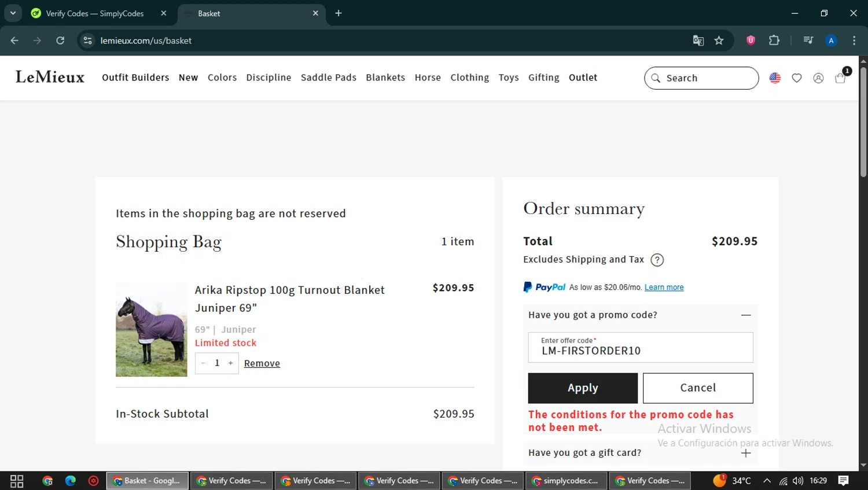This screenshot has width=868, height=490.
Task: Open the wishlist heart icon
Action: click(797, 78)
